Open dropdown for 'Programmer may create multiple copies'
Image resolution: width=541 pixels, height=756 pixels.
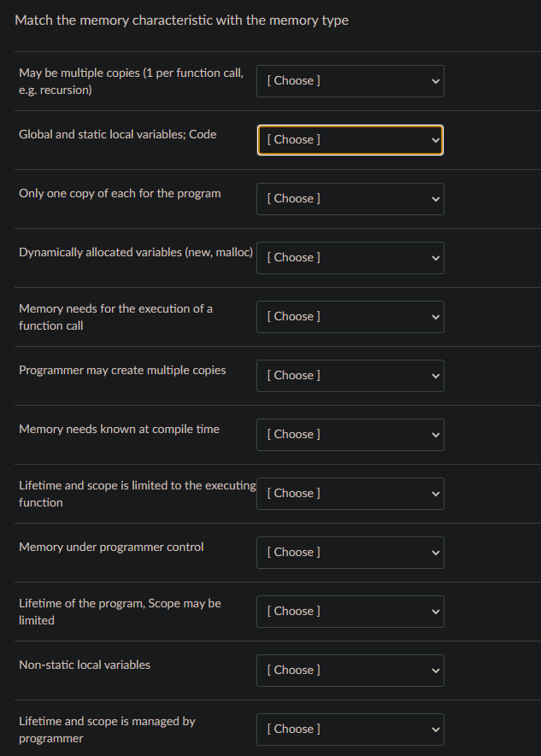350,376
